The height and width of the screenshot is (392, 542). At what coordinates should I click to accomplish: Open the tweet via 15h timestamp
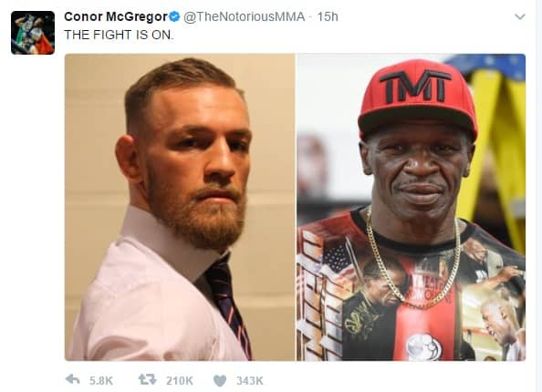coord(328,16)
